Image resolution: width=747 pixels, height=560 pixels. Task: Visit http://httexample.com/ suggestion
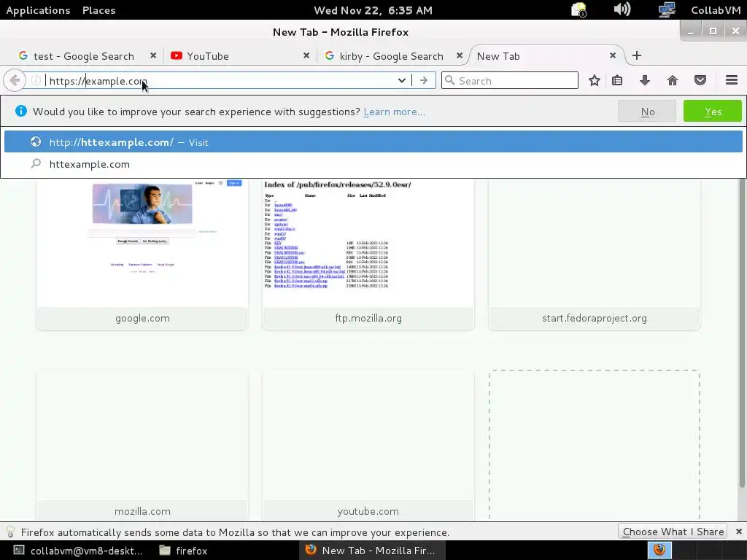point(373,142)
